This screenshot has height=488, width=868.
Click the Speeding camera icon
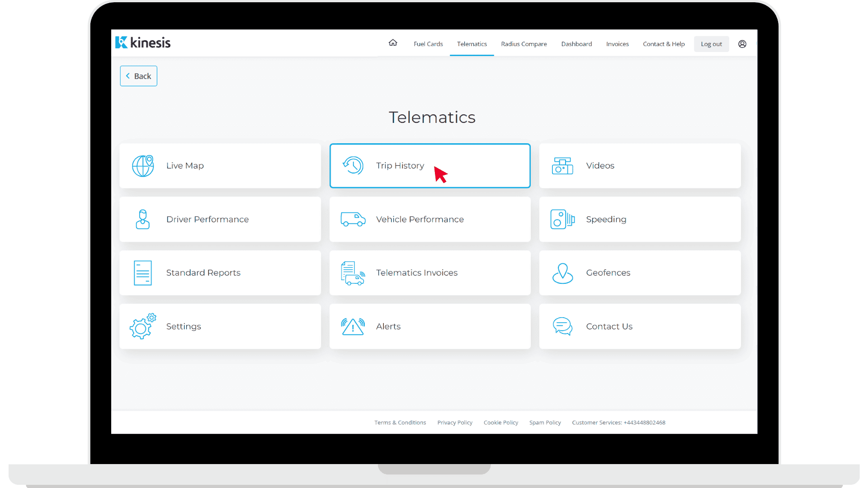point(562,219)
